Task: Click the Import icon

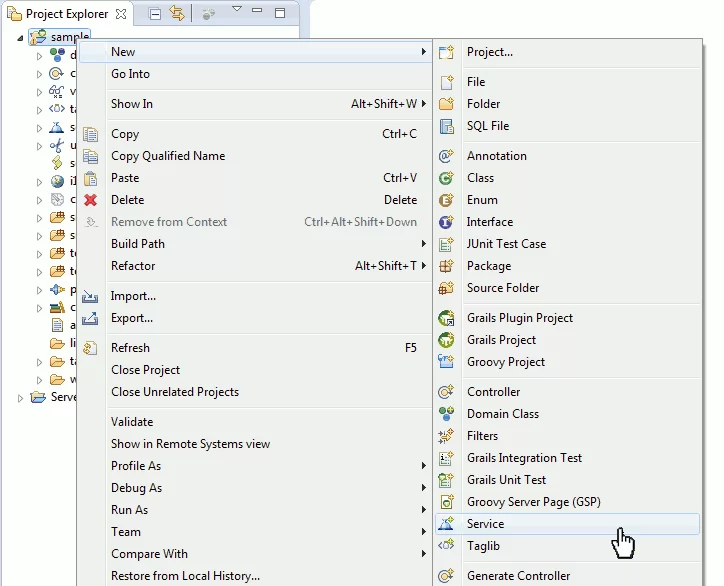Action: 90,296
